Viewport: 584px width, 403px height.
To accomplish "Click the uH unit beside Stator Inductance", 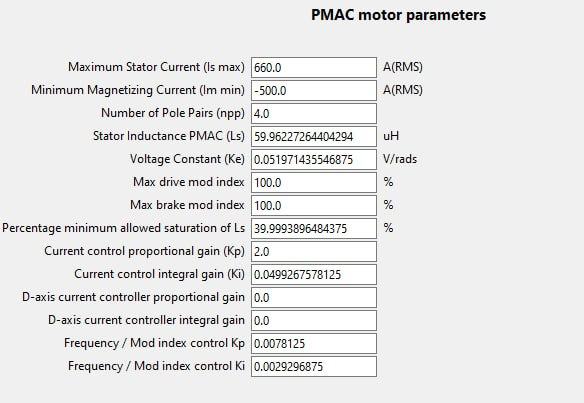I will pyautogui.click(x=391, y=136).
